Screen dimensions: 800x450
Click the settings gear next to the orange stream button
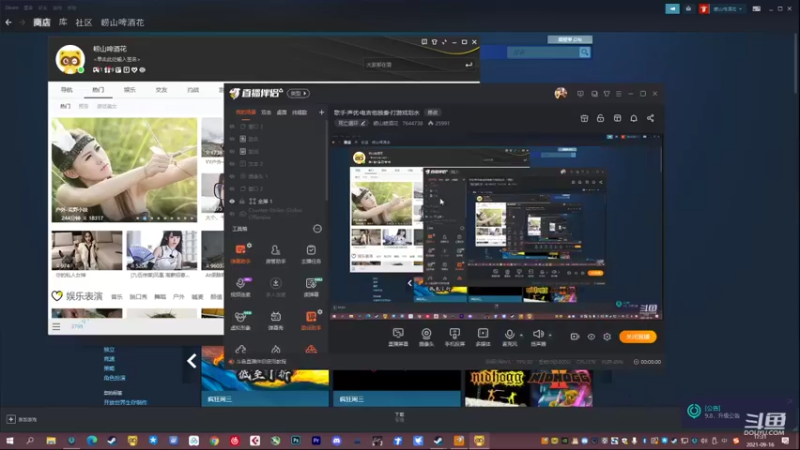[607, 337]
